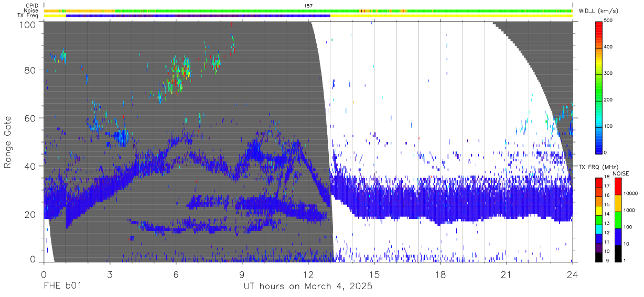
Task: Click the NOISE color legend bar
Action: [617, 219]
